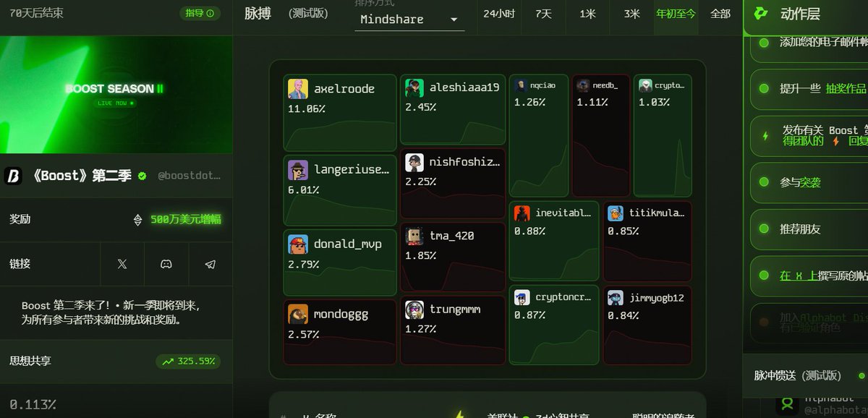Click axelroode's mindshare chart tile
Image resolution: width=868 pixels, height=418 pixels.
click(340, 113)
